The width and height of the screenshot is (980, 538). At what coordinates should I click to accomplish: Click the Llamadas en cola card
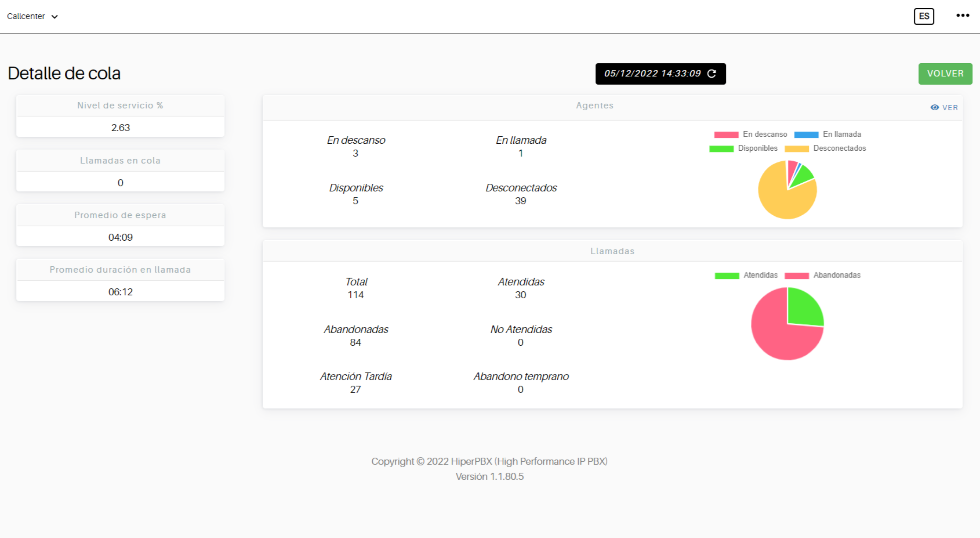(120, 170)
